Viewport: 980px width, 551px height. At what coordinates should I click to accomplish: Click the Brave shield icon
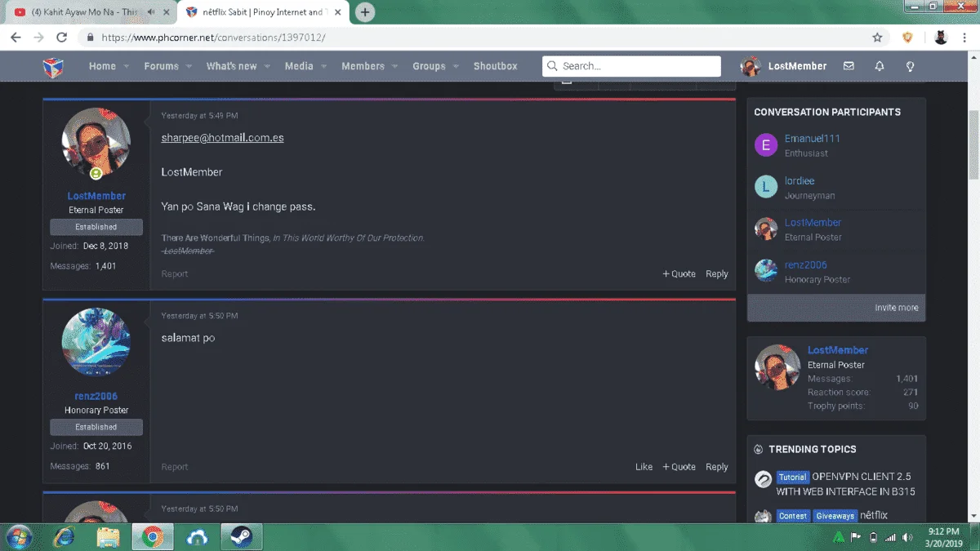click(907, 38)
